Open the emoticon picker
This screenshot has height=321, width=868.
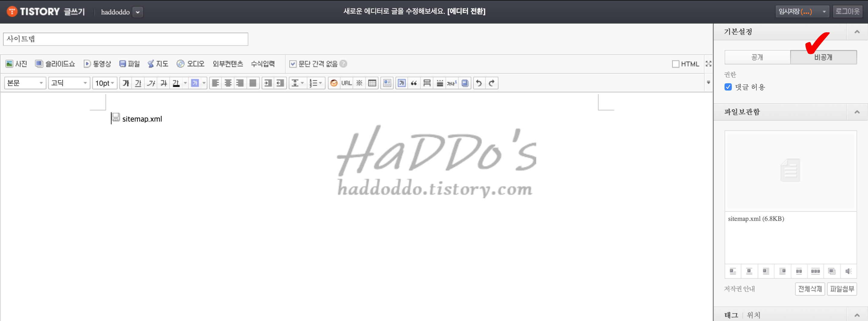334,83
